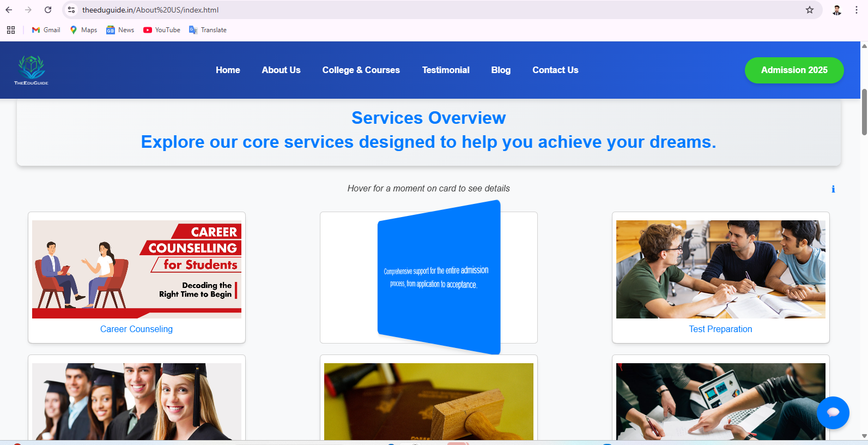
Task: Open Translate from the bookmarks bar
Action: (x=208, y=30)
